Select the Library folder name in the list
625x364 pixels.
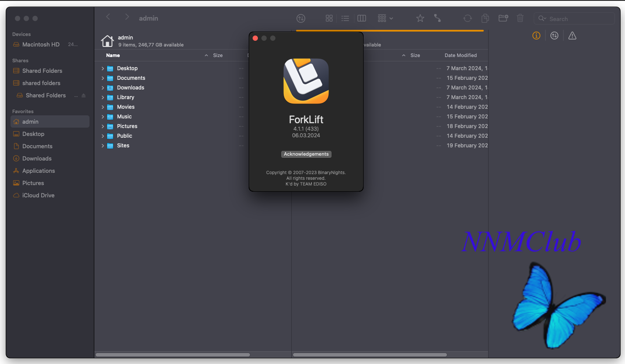click(x=125, y=97)
